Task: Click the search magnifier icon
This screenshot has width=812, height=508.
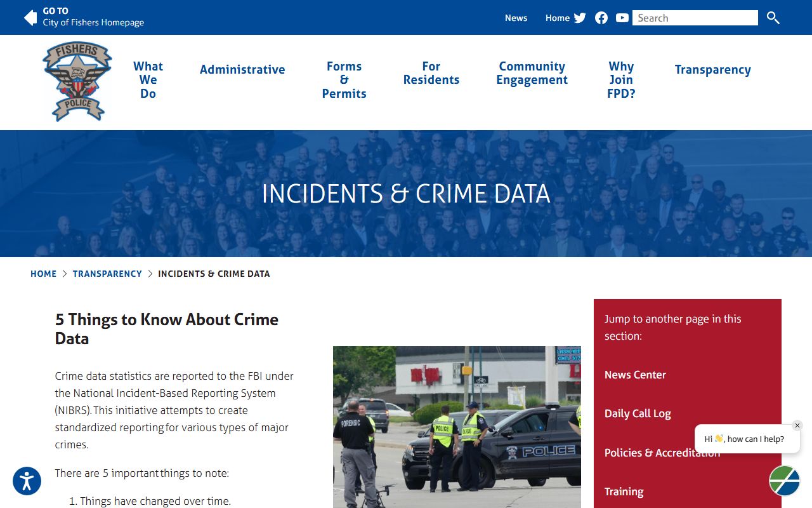Action: pyautogui.click(x=773, y=18)
